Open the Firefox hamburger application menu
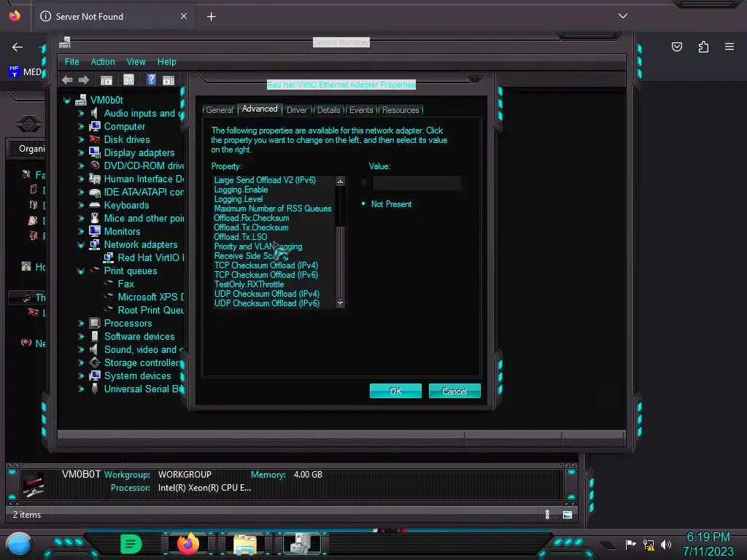 [729, 47]
